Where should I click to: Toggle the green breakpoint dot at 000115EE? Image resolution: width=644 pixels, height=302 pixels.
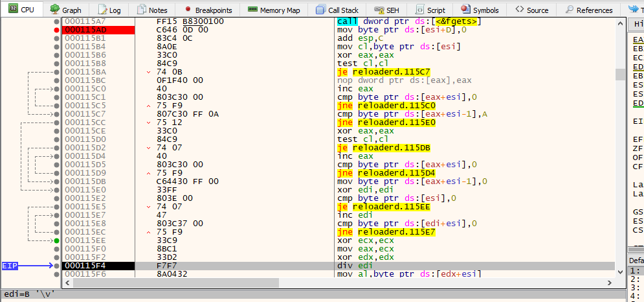click(x=56, y=240)
